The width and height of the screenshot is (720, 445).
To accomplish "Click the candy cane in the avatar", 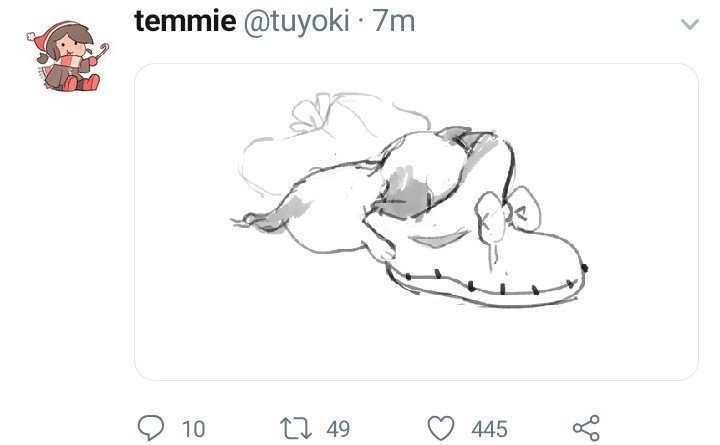I will tap(103, 50).
